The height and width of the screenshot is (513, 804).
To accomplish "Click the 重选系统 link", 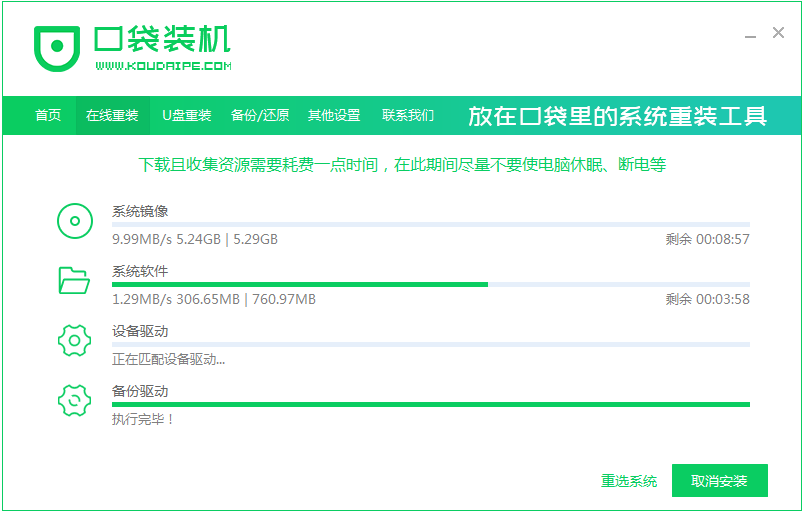I will click(x=629, y=481).
